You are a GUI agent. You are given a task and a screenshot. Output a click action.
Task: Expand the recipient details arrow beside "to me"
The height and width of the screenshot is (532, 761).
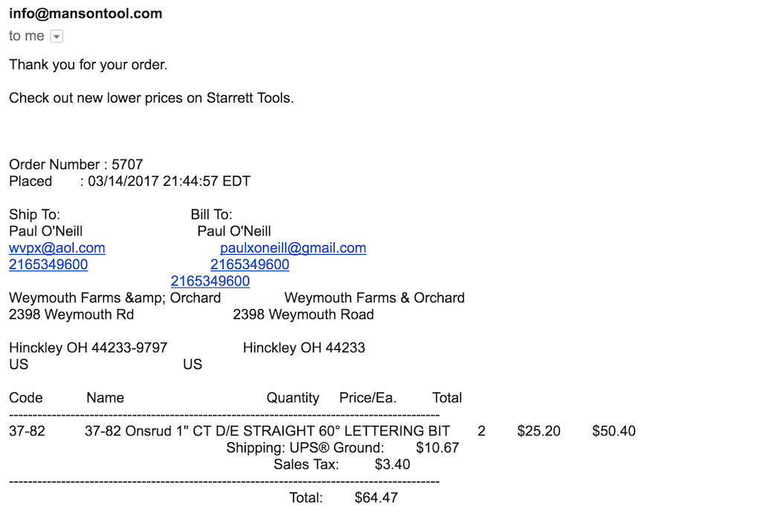[57, 36]
